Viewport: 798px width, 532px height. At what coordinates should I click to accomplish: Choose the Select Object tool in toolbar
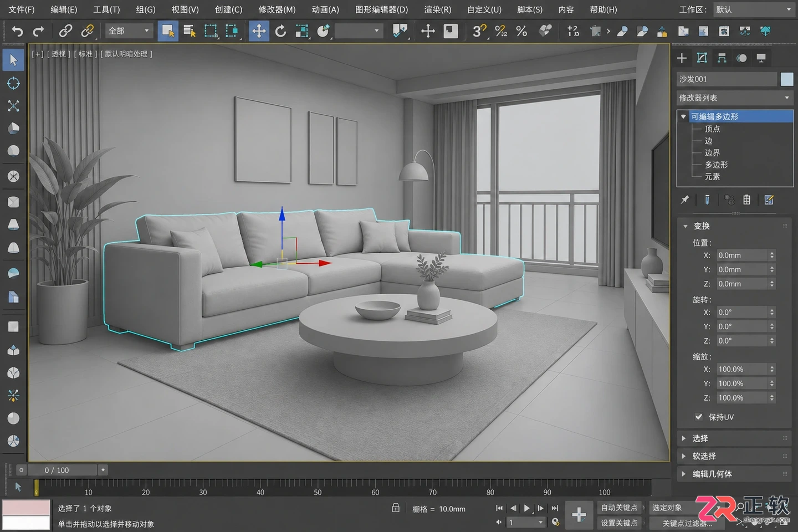[167, 31]
